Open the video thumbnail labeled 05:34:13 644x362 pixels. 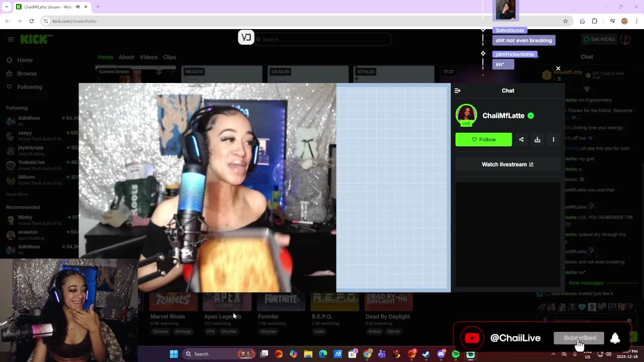click(221, 74)
